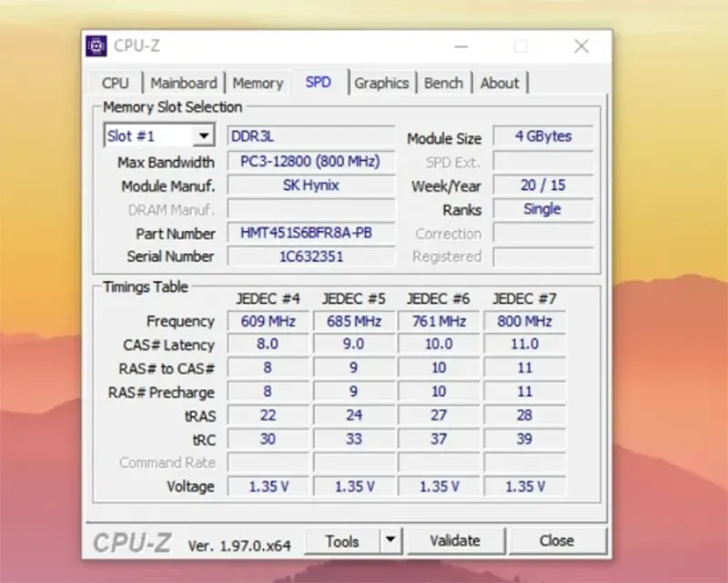Click the 685 MHz frequency cell
728x583 pixels.
354,321
